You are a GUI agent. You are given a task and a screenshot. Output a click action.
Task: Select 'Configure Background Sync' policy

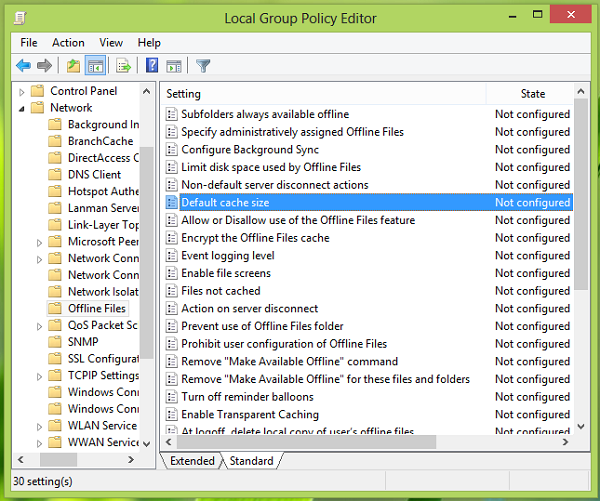pos(250,149)
